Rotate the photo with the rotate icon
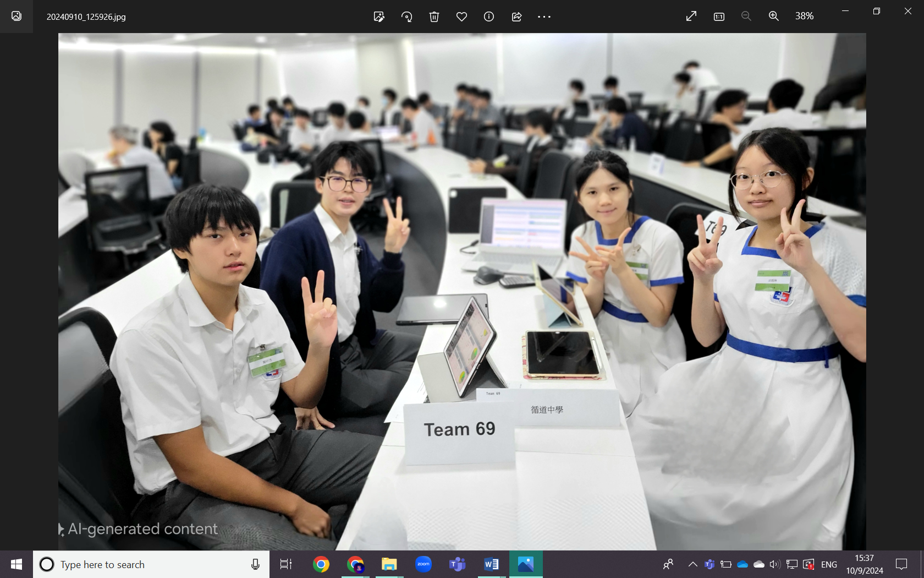This screenshot has height=578, width=924. [406, 17]
